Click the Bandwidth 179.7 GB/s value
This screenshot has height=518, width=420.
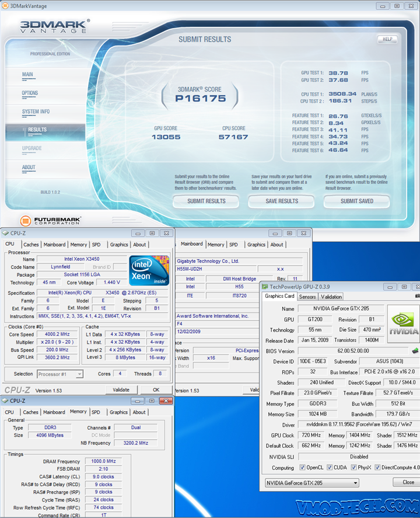[x=398, y=413]
